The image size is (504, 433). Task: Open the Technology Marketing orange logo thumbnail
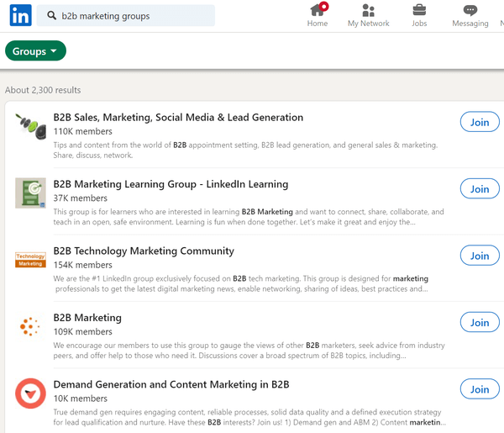point(30,260)
